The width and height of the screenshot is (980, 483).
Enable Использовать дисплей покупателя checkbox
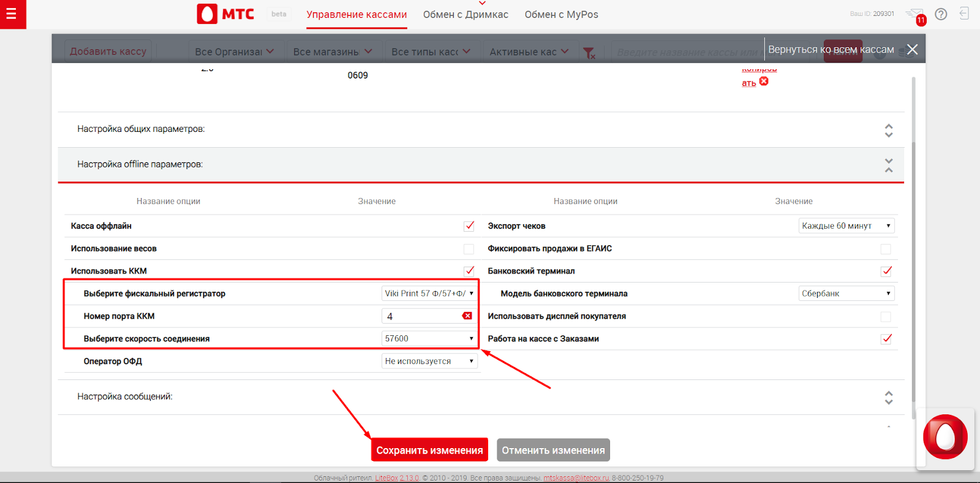click(x=886, y=316)
